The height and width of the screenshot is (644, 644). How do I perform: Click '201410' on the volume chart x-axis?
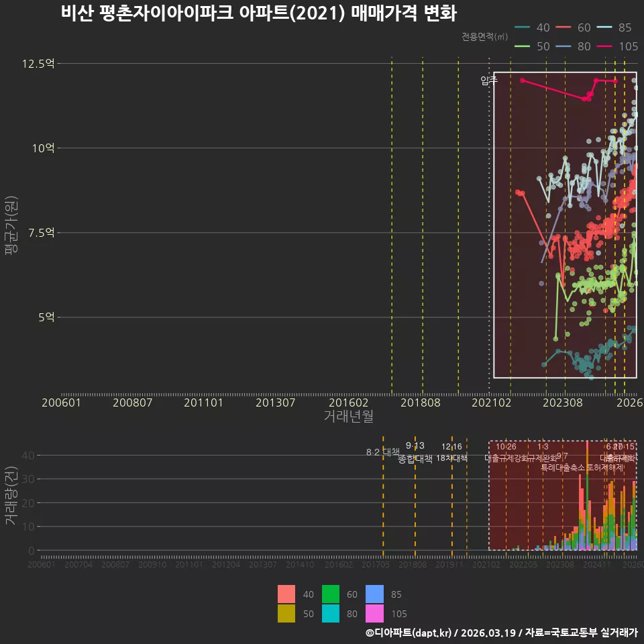[300, 565]
